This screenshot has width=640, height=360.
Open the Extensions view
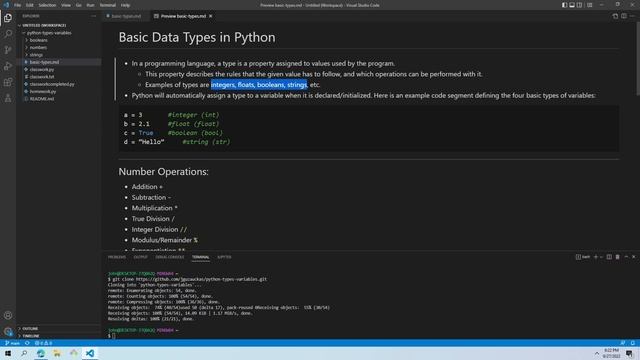(x=8, y=82)
